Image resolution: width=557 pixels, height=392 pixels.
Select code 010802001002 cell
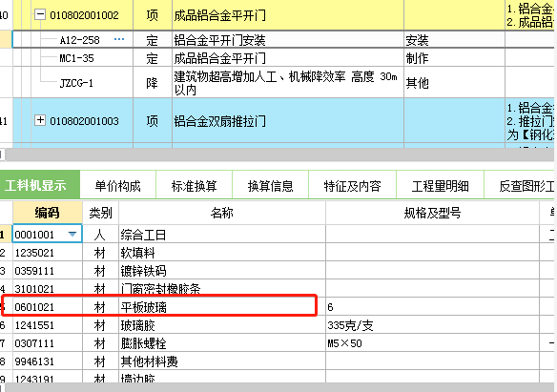(84, 15)
